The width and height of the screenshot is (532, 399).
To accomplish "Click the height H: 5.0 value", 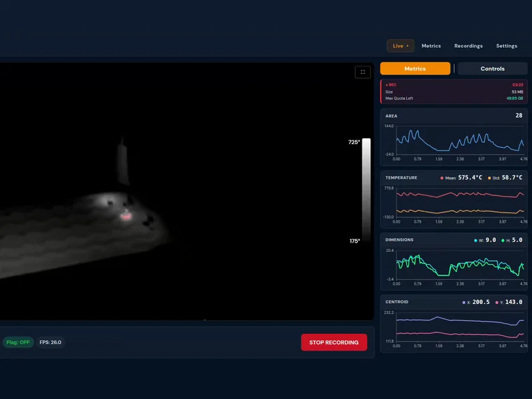I will (x=517, y=240).
